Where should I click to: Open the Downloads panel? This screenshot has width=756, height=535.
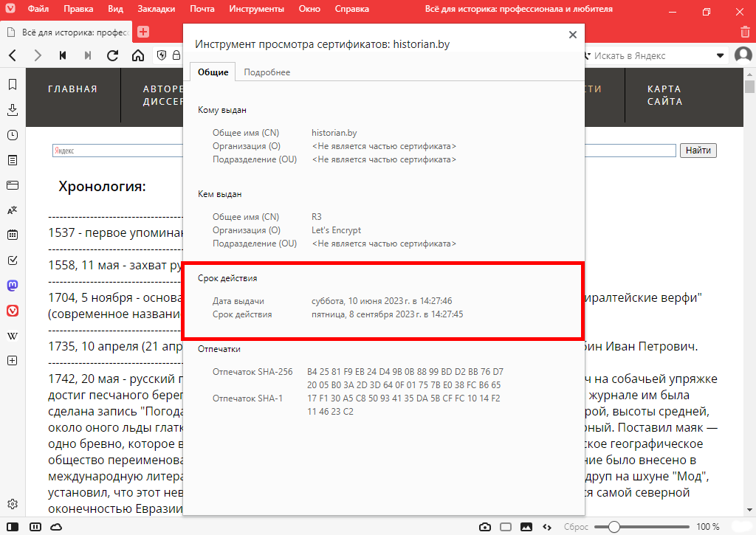point(13,110)
